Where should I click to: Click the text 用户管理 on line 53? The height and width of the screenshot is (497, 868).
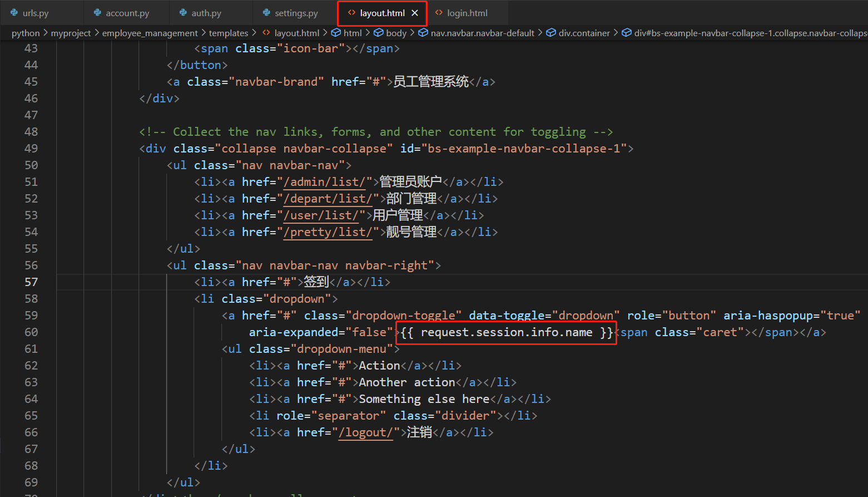click(398, 215)
